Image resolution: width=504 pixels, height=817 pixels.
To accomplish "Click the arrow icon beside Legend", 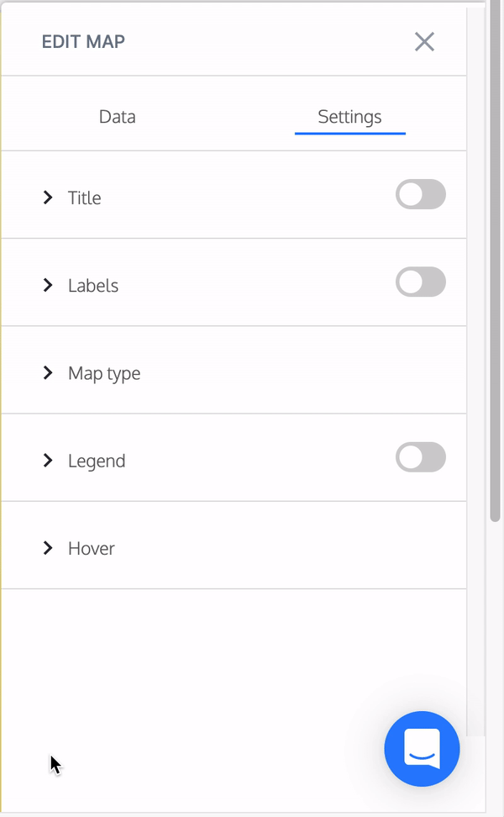I will point(48,461).
